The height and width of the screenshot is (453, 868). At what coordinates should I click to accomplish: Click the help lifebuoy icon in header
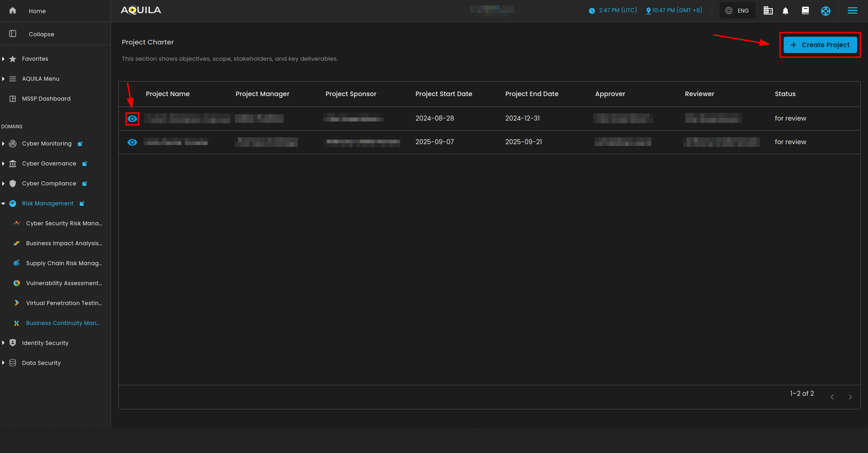coord(825,11)
